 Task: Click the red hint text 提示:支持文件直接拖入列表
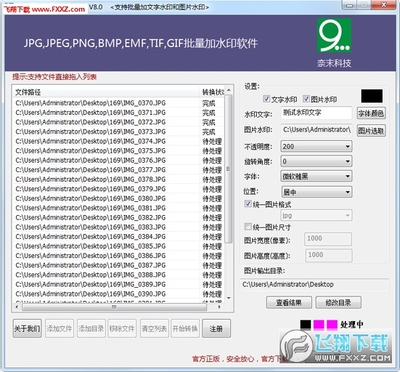click(55, 77)
